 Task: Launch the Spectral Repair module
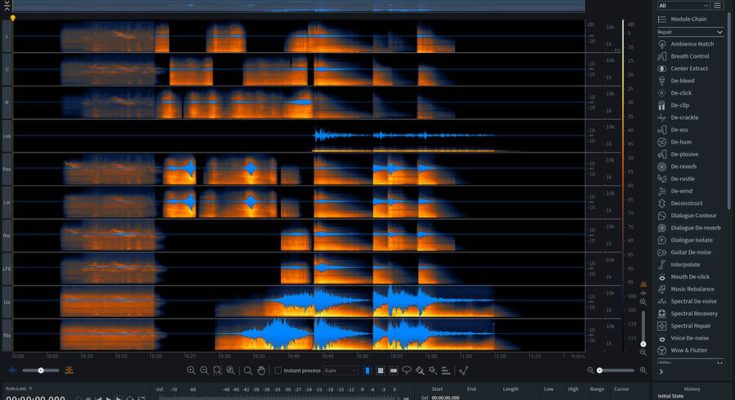point(691,325)
